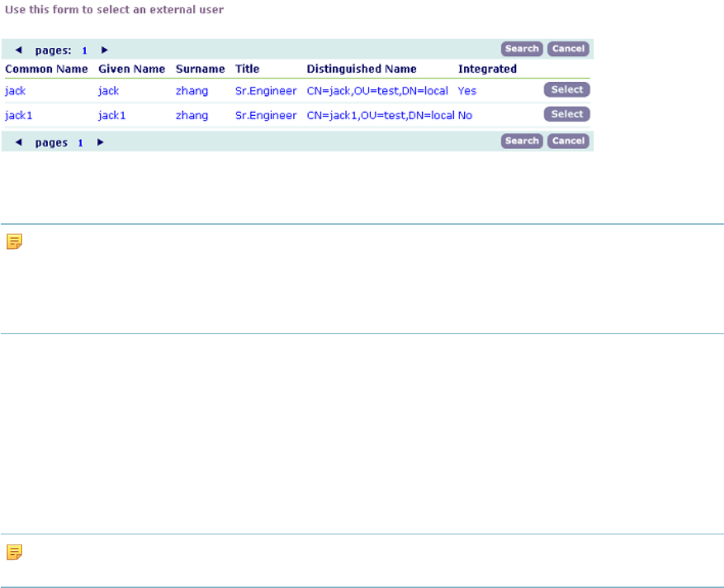This screenshot has width=724, height=588.
Task: Click next page arrow in top pager
Action: 104,50
